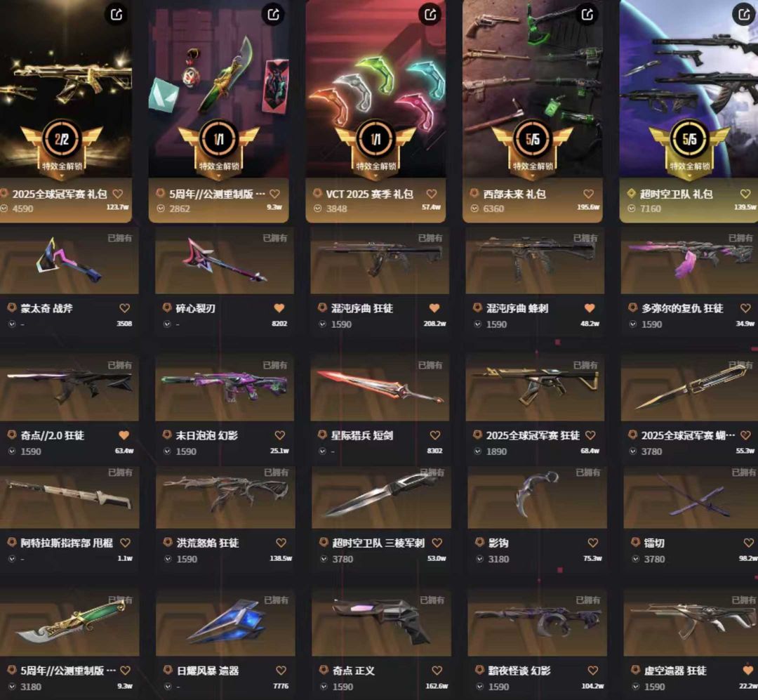Open the 日耀风暴 滤器 skin thumbnail

(x=225, y=623)
